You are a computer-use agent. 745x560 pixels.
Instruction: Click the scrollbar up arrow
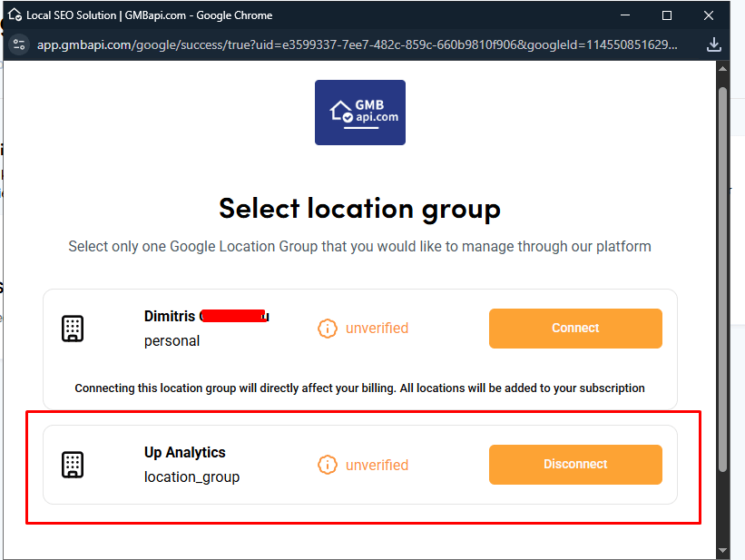tap(722, 69)
